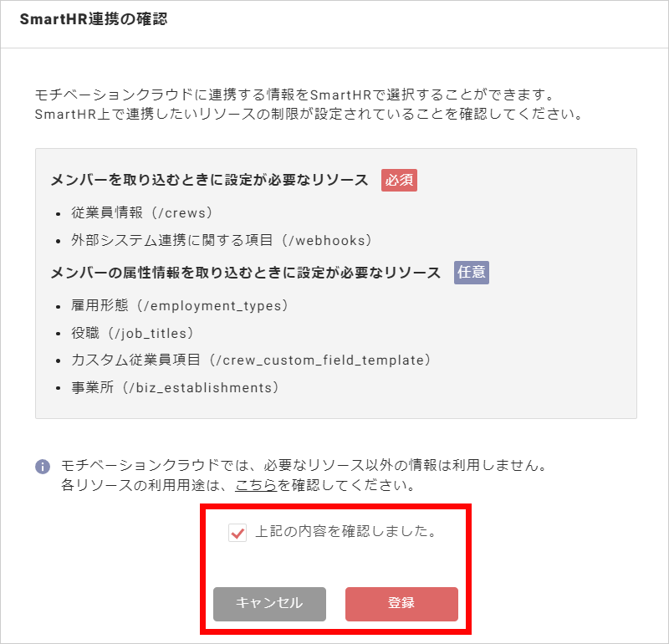669x644 pixels.
Task: Click the 雇用形態 (/employment_types) item
Action: [180, 305]
